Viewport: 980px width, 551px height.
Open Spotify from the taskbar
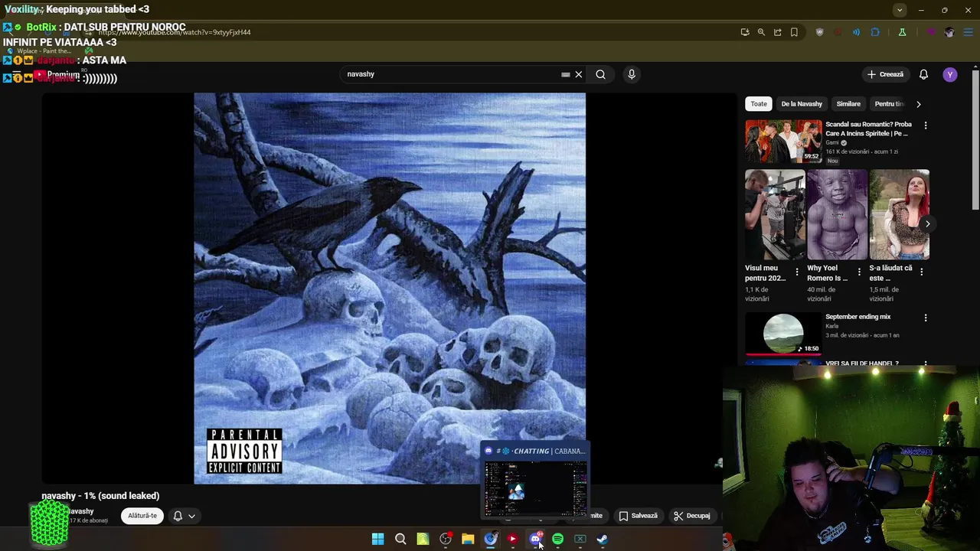(x=557, y=539)
